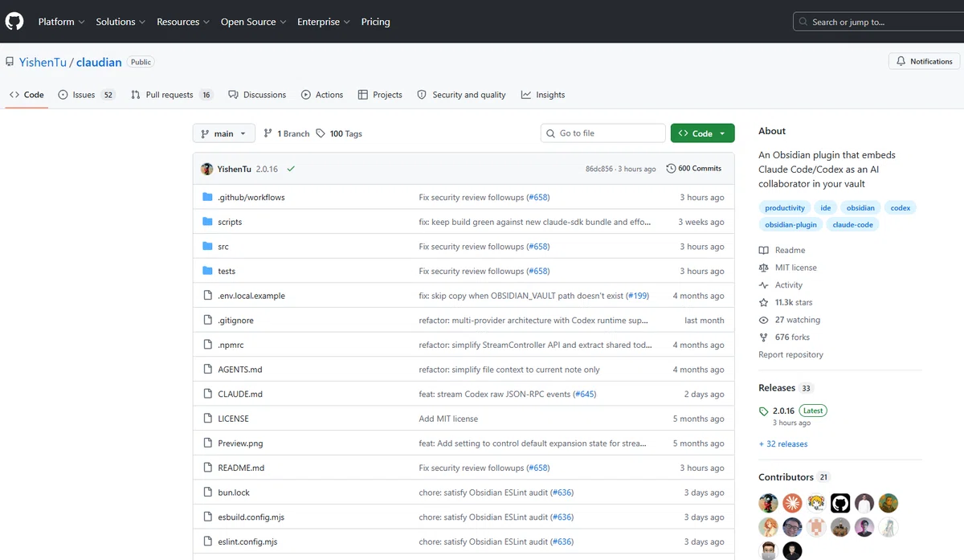
Task: Click the claudian repository name link
Action: click(x=99, y=62)
